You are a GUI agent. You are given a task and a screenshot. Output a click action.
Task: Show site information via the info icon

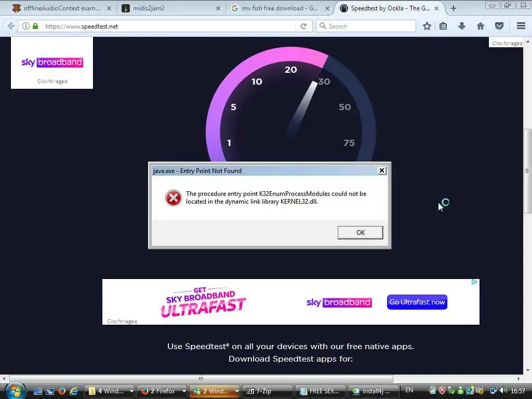click(x=26, y=26)
